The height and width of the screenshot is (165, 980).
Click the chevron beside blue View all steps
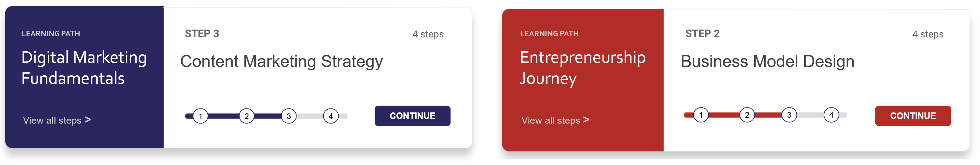coord(88,120)
